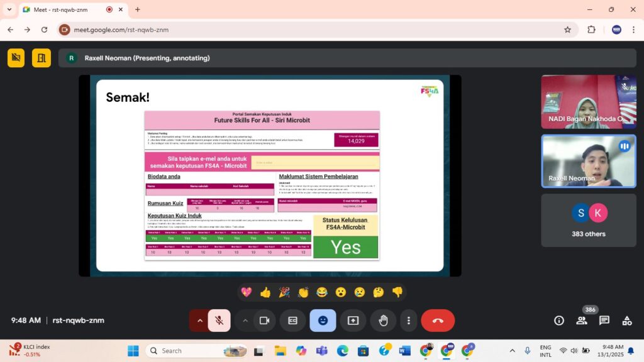The width and height of the screenshot is (644, 362).
Task: Send the thinking face reaction
Action: click(378, 292)
